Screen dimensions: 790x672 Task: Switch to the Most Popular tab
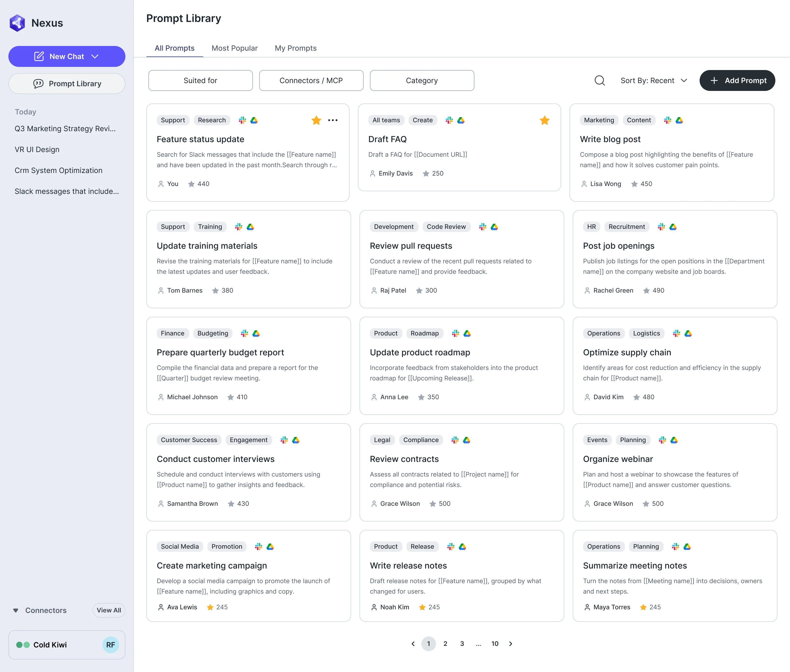pyautogui.click(x=235, y=48)
